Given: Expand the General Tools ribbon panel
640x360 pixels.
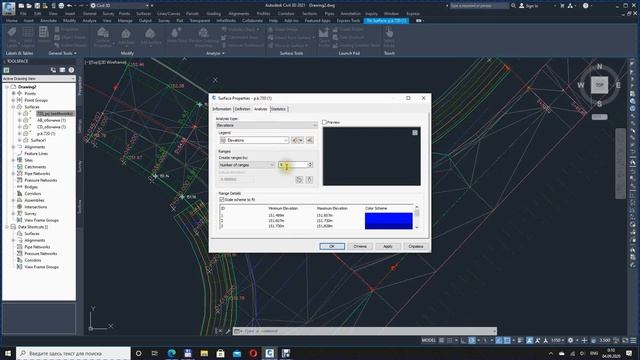Looking at the screenshot, I should (x=62, y=53).
